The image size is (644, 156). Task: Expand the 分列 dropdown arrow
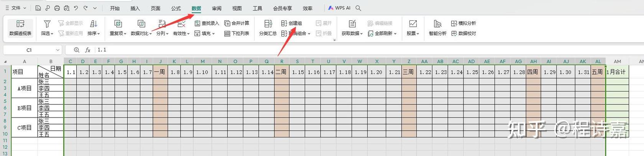coord(167,34)
